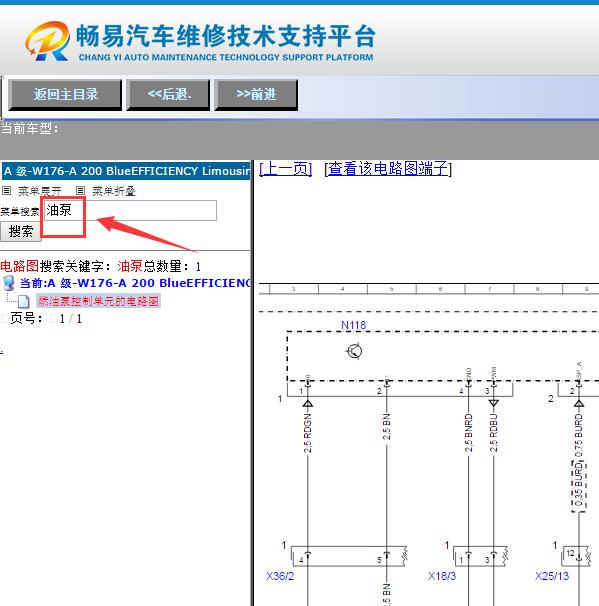
Task: Click the wire label 2,5 RDGN
Action: click(x=308, y=433)
